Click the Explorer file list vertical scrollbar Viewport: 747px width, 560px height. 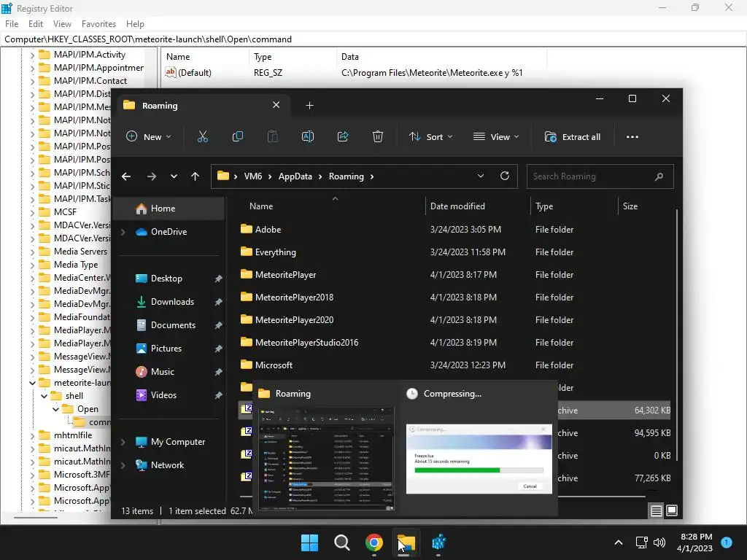[676, 333]
